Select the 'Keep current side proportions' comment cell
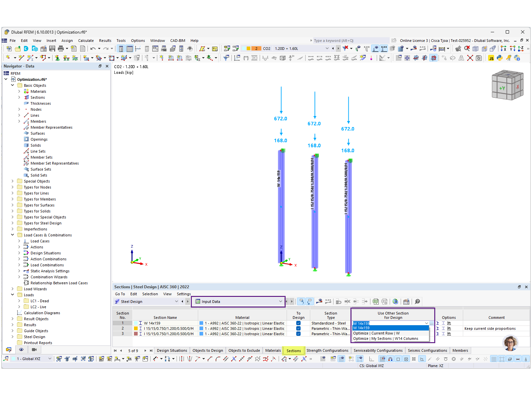The image size is (532, 399). click(496, 329)
